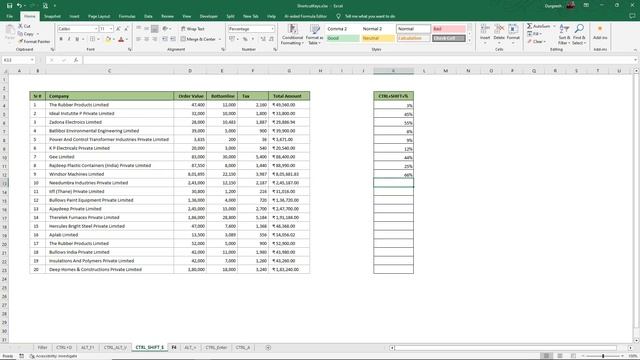Toggle Wrap Text

coord(193,29)
